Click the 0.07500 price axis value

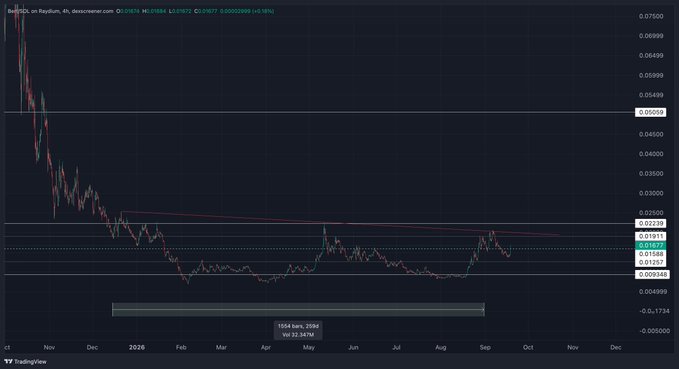pyautogui.click(x=651, y=16)
